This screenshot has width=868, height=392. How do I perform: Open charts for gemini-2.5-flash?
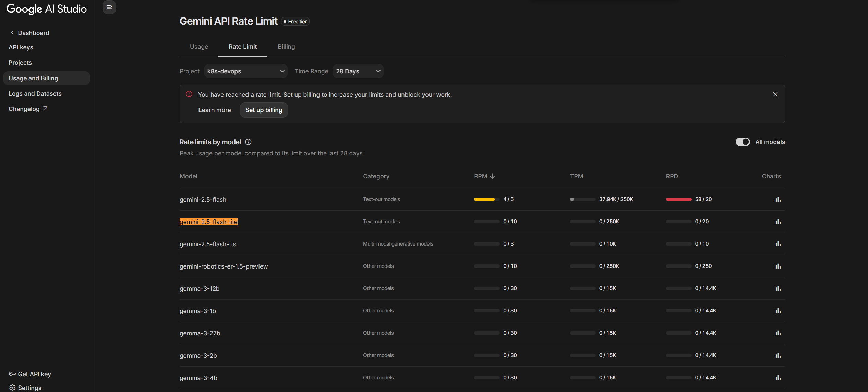[778, 199]
